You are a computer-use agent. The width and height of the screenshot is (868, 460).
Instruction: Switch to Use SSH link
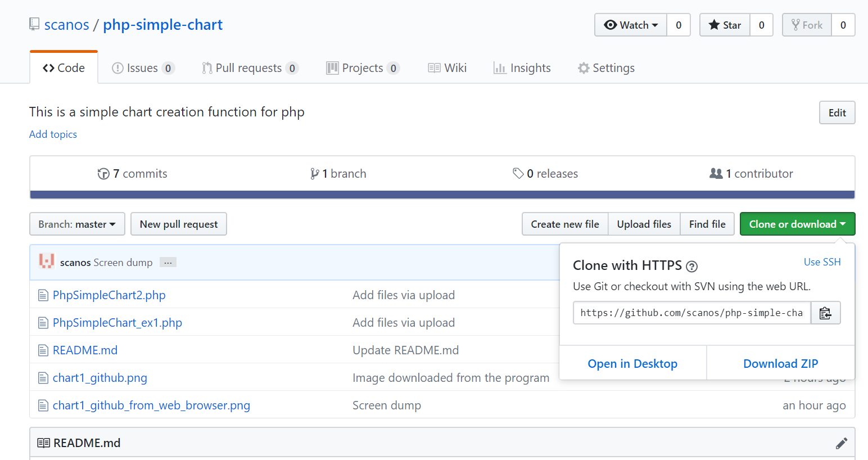822,262
